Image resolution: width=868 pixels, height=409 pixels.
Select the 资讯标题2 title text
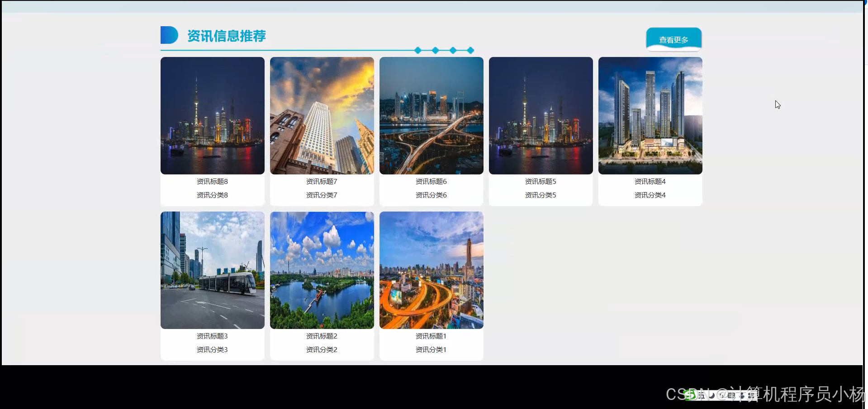click(322, 336)
